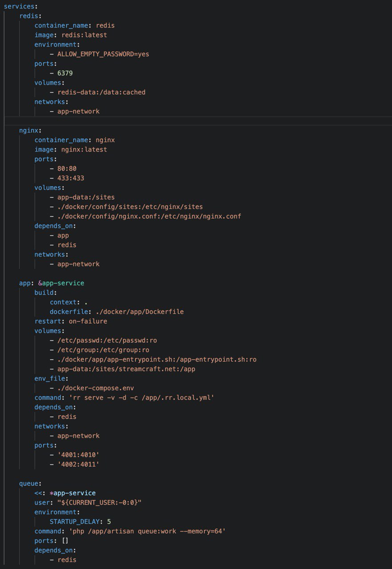
Task: Click the '433:433' port mapping
Action: [71, 178]
